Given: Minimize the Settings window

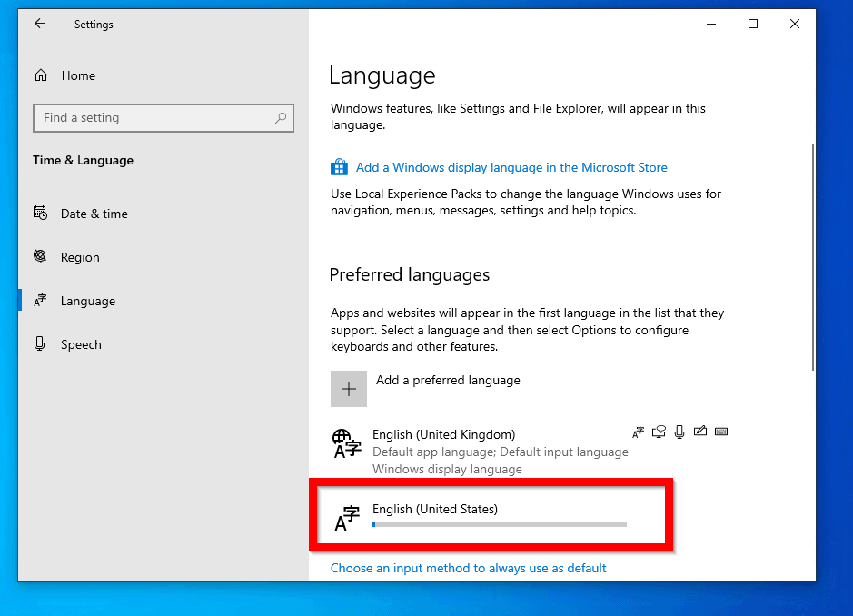Looking at the screenshot, I should 711,24.
